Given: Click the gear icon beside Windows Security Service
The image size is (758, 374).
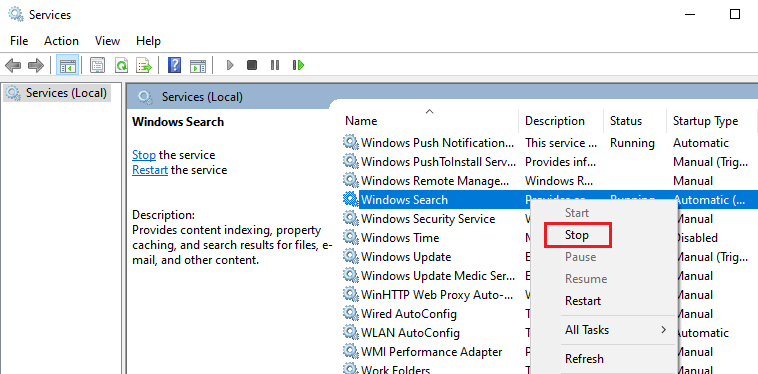Looking at the screenshot, I should click(x=350, y=219).
